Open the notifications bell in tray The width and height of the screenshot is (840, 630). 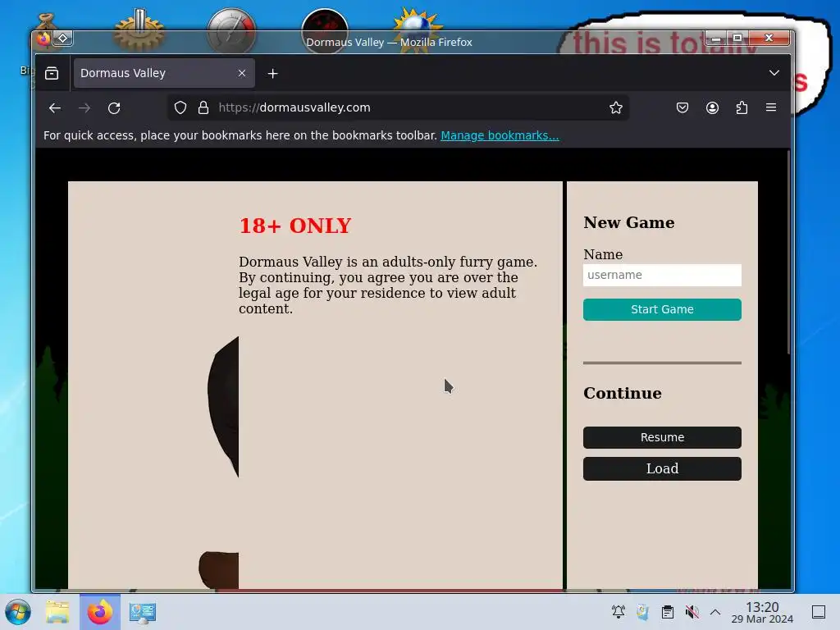(619, 612)
